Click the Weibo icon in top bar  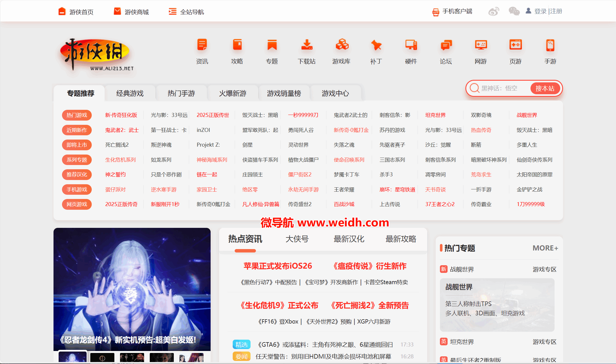494,12
